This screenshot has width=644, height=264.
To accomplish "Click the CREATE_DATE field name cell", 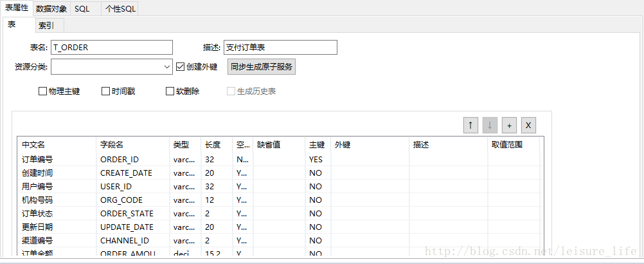I will pyautogui.click(x=132, y=173).
